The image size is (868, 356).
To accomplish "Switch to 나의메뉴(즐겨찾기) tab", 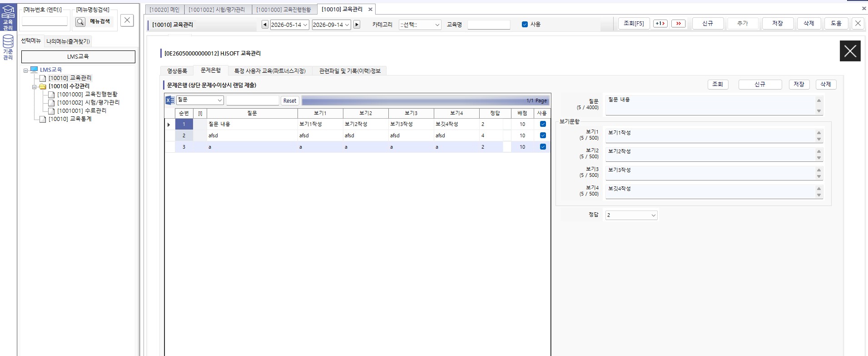I will (x=68, y=41).
